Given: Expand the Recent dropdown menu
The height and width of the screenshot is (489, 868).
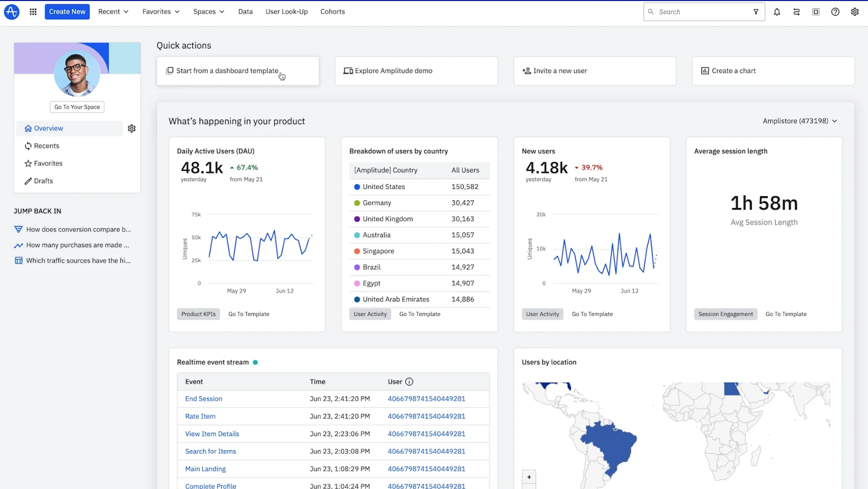Looking at the screenshot, I should tap(113, 11).
